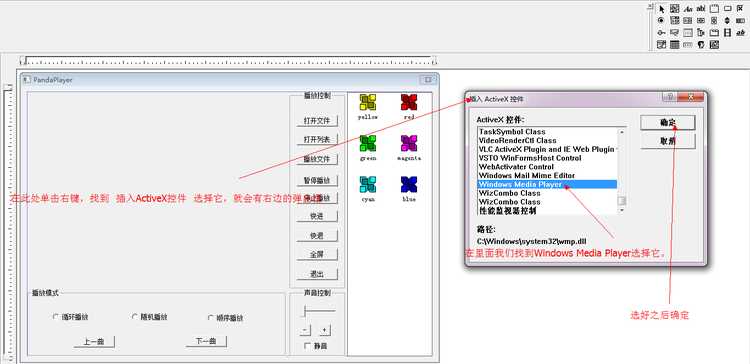Select the 随机播放 radio button
Viewport: 750px width, 364px height.
[x=149, y=317]
